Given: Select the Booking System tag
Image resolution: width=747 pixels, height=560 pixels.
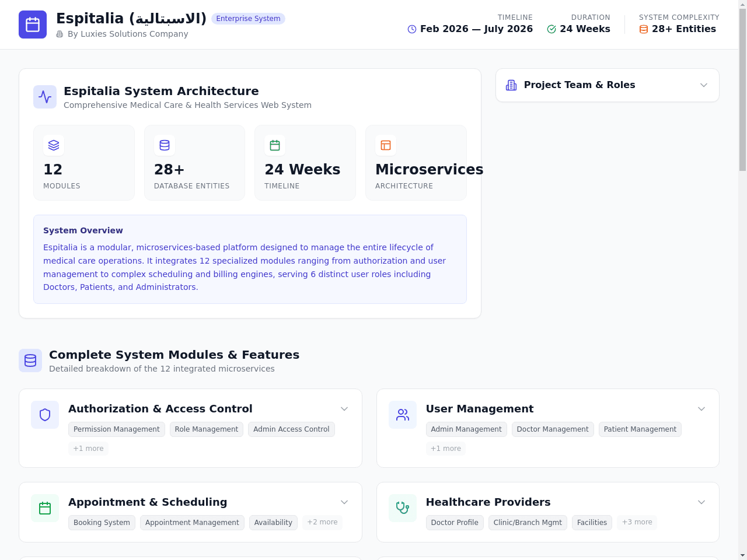Looking at the screenshot, I should click(102, 523).
